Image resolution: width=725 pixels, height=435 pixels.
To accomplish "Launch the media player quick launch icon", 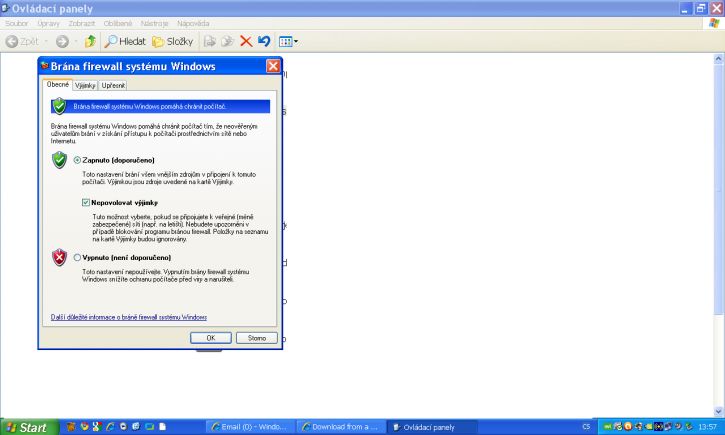I will point(123,427).
